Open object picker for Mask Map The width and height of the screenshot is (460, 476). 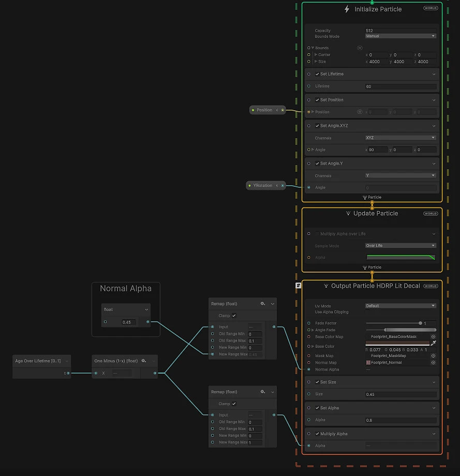[433, 356]
